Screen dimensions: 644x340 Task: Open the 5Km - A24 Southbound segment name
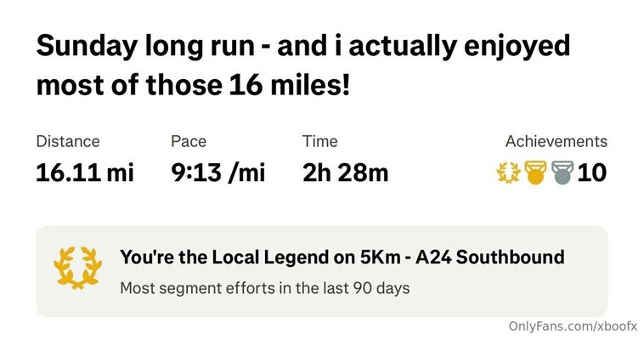(x=462, y=258)
